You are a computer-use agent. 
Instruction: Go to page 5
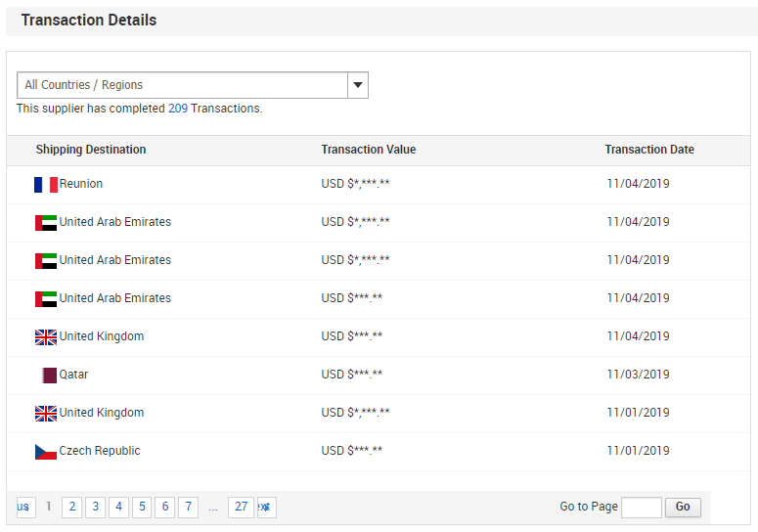tap(142, 507)
